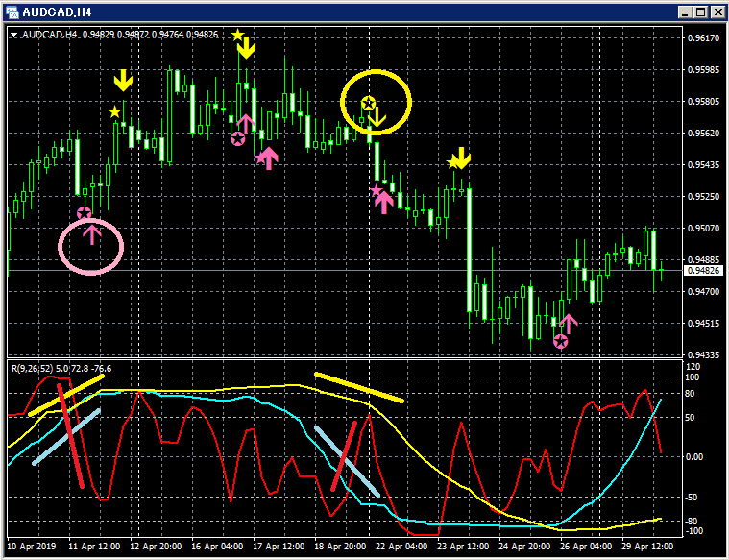Click the 0.00 level on the indicator scale

(695, 457)
